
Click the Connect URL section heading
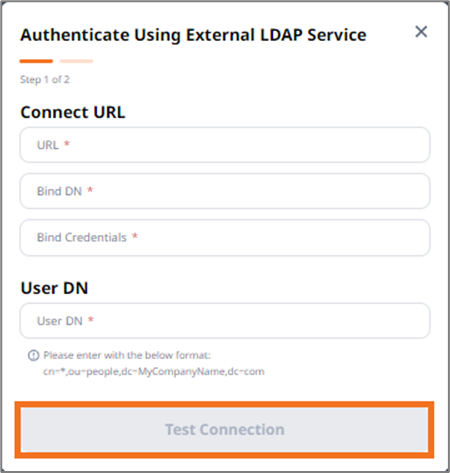point(73,112)
